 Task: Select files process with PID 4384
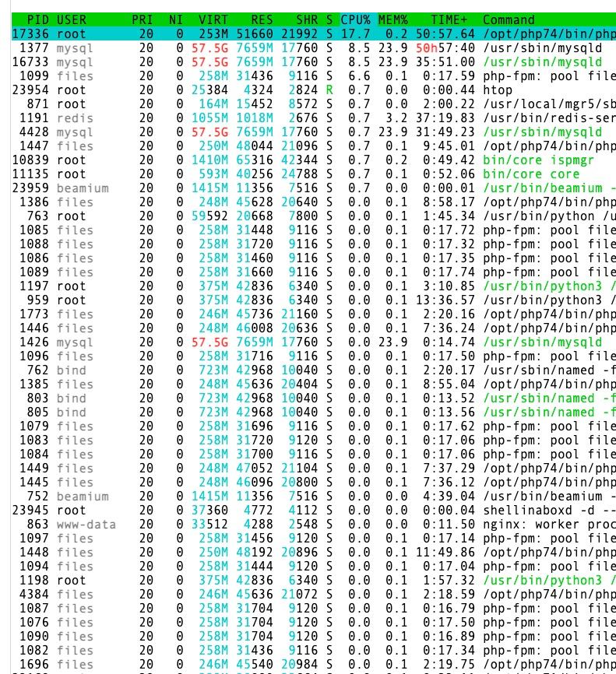314,594
